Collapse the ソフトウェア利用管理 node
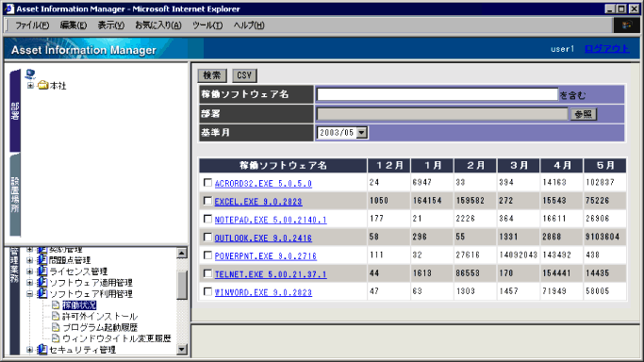 [x=29, y=293]
